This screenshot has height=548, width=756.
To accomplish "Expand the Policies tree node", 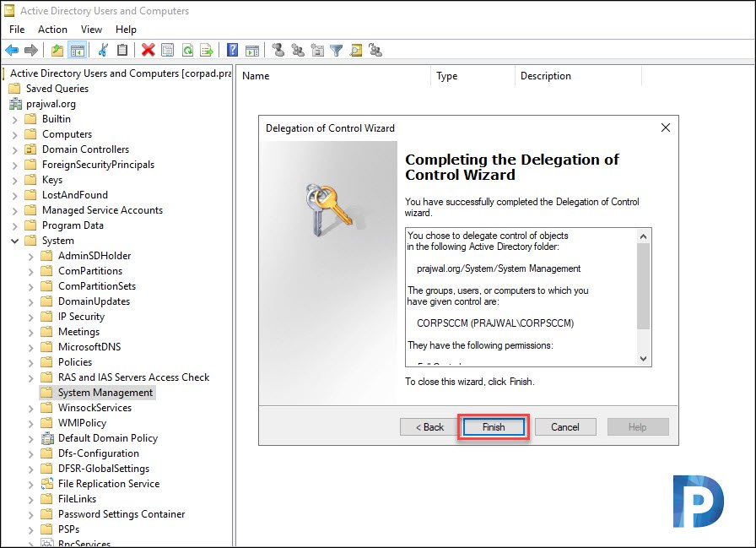I will coord(31,362).
